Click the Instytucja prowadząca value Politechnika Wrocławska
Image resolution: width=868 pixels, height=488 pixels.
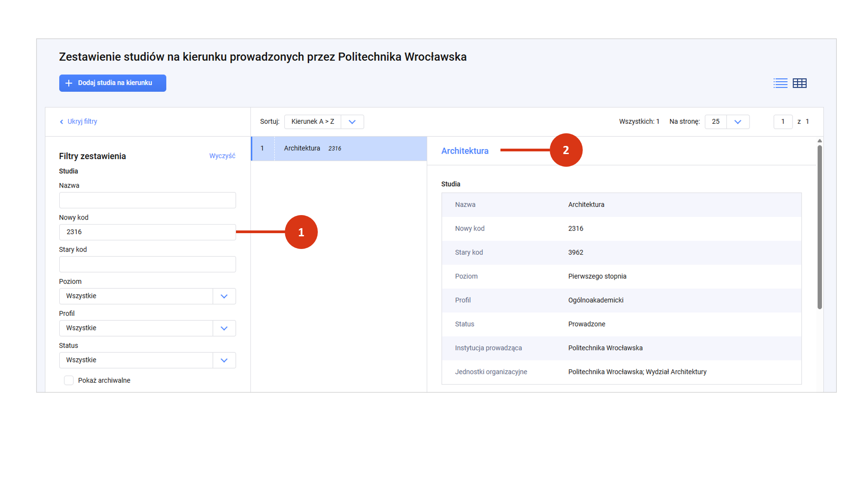[x=605, y=348]
